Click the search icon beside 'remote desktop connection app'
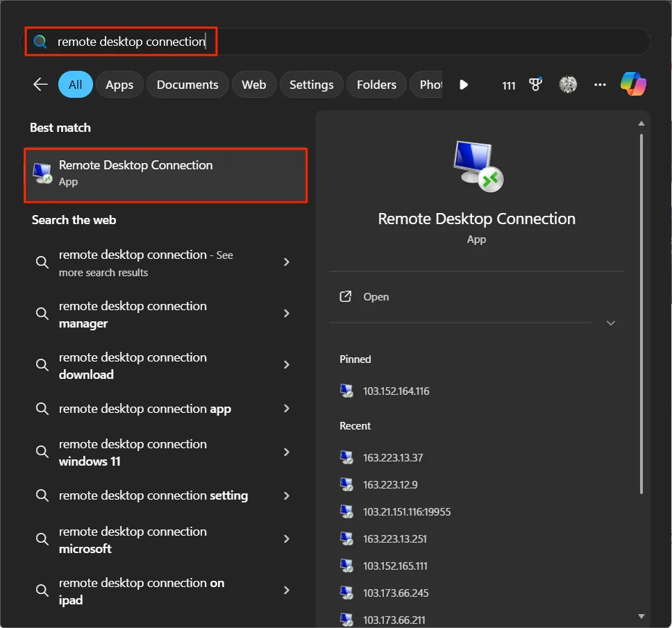 (42, 409)
